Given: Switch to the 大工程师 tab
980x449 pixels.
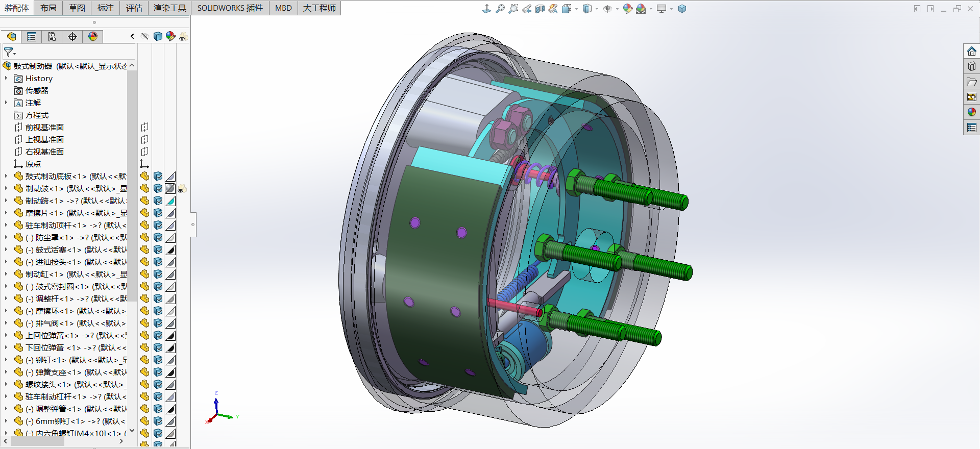Looking at the screenshot, I should 320,8.
